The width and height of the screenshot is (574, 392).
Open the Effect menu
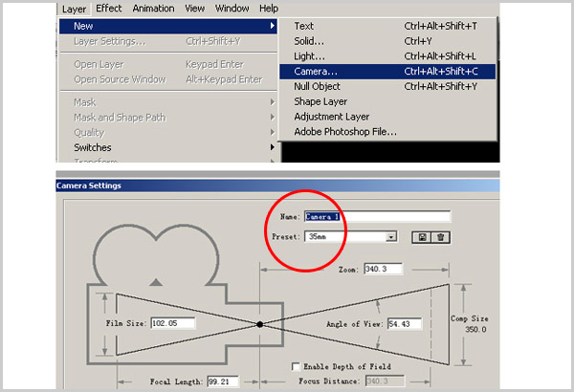click(108, 9)
